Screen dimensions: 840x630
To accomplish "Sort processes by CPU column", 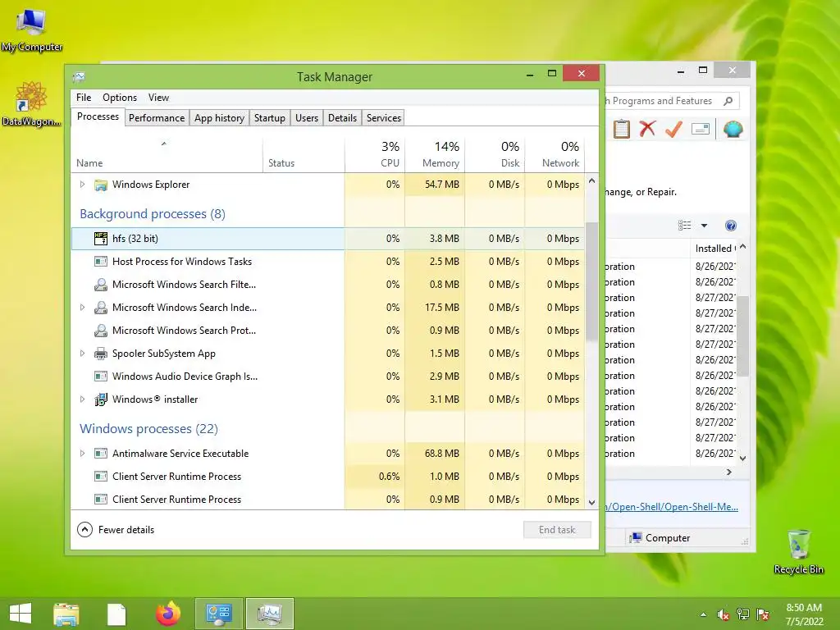I will pyautogui.click(x=375, y=154).
